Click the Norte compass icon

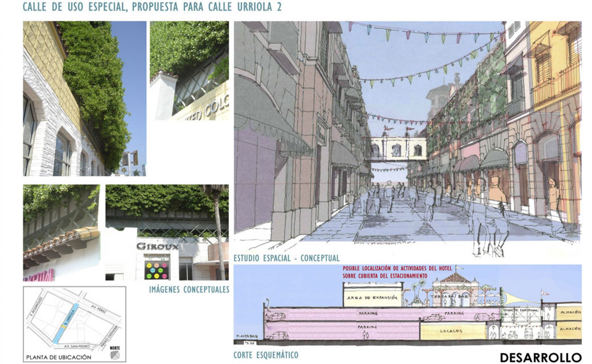click(114, 355)
